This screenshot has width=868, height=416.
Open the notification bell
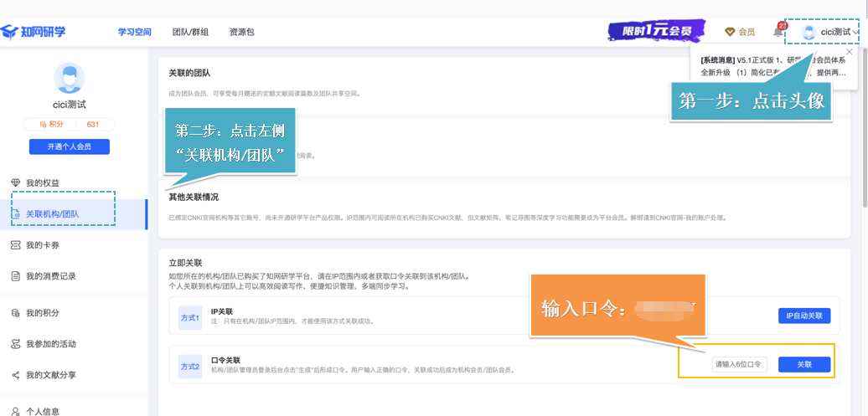click(778, 32)
